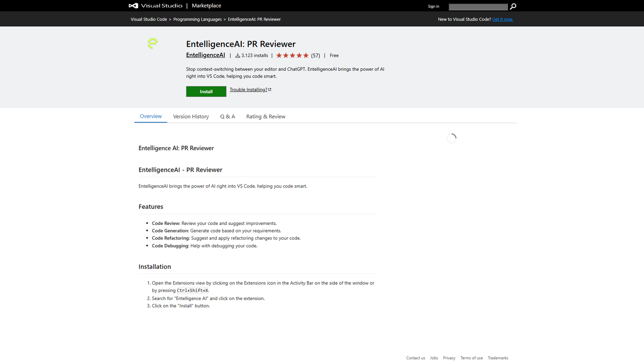Click the Visual Studio logo
Screen dimensions: 644x362
point(133,6)
